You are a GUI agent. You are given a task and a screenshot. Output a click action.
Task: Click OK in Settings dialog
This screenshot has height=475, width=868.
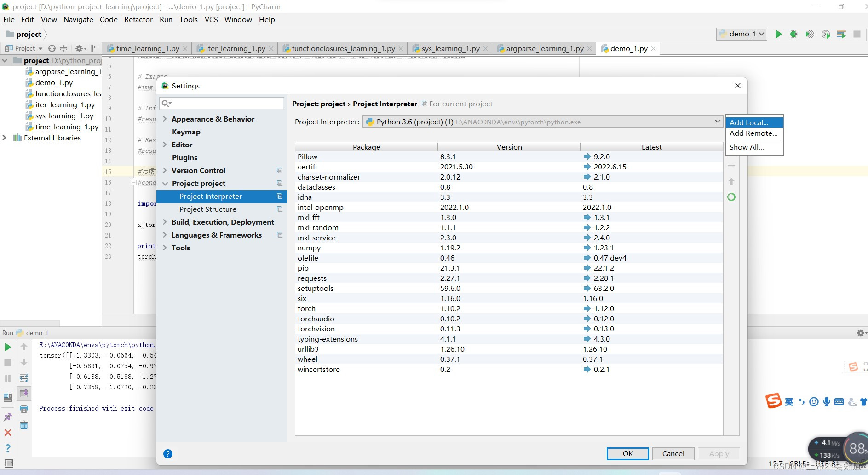tap(627, 454)
